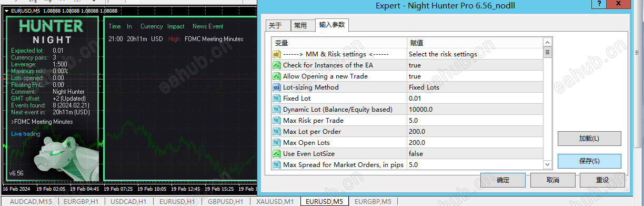
Task: Click the 取消 cancel button
Action: 552,180
